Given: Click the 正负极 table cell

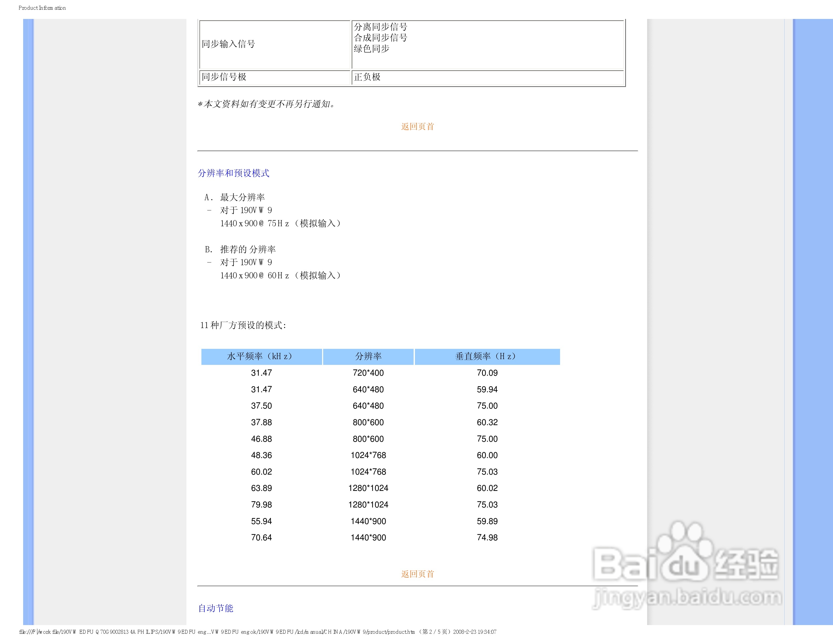Looking at the screenshot, I should pyautogui.click(x=367, y=77).
